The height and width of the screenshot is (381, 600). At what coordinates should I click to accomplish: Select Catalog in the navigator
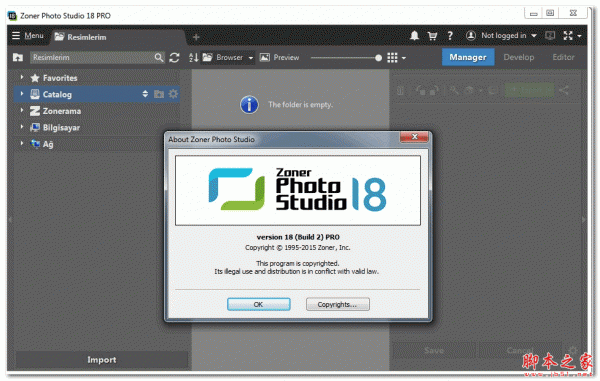[x=57, y=94]
